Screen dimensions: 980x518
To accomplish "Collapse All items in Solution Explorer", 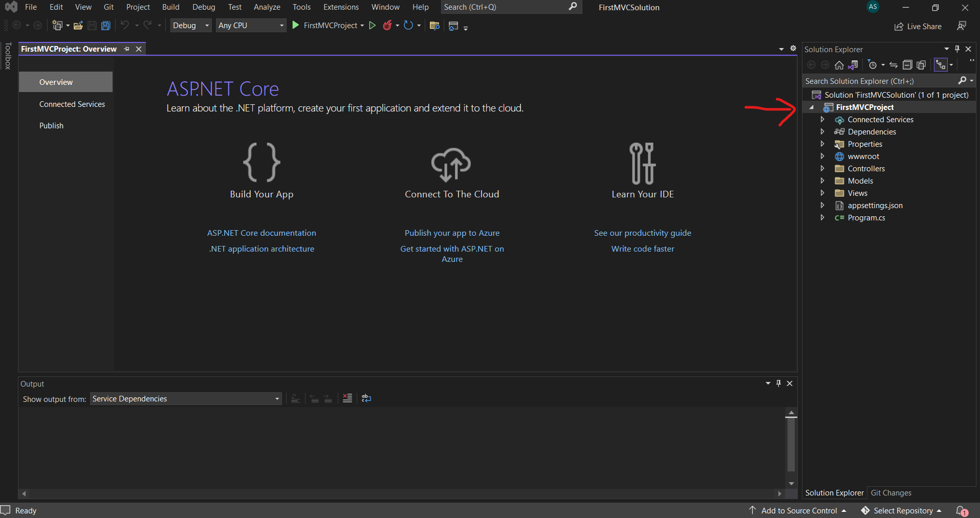I will tap(908, 65).
